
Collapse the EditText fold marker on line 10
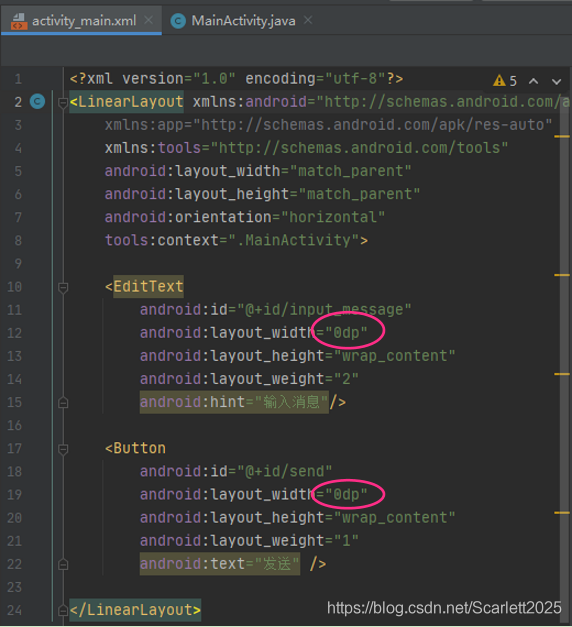[x=63, y=287]
